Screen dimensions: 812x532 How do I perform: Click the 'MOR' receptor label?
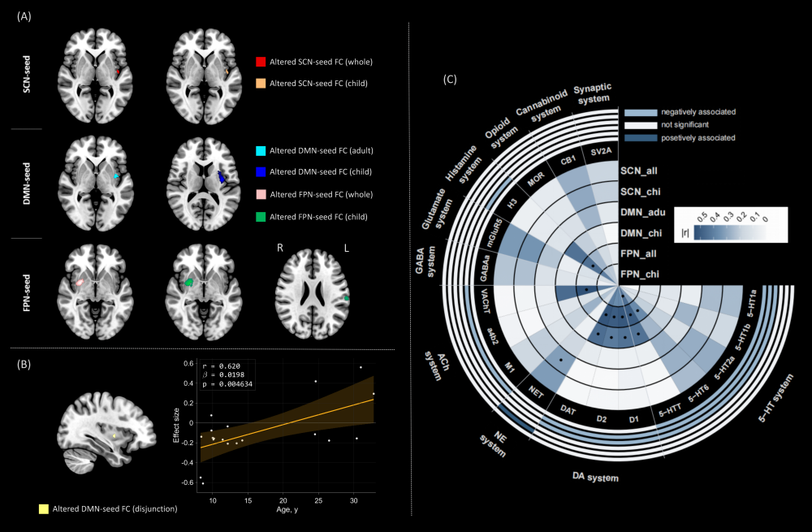(x=536, y=179)
